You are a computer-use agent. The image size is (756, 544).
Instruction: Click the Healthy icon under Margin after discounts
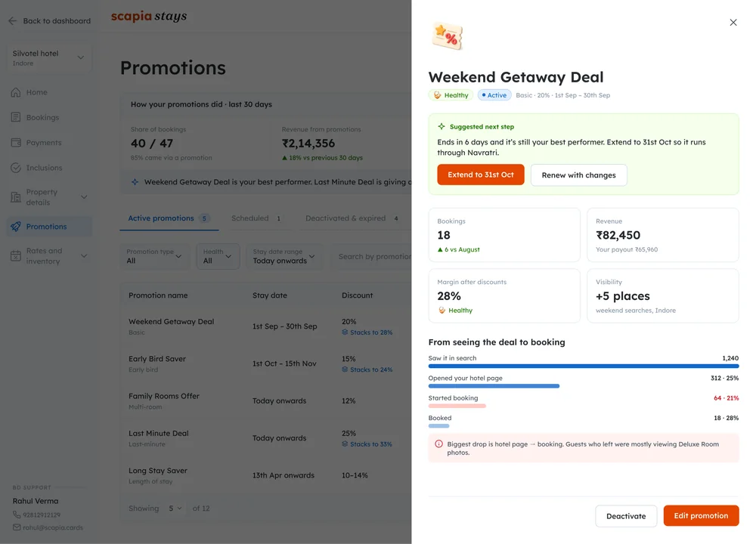pos(442,311)
